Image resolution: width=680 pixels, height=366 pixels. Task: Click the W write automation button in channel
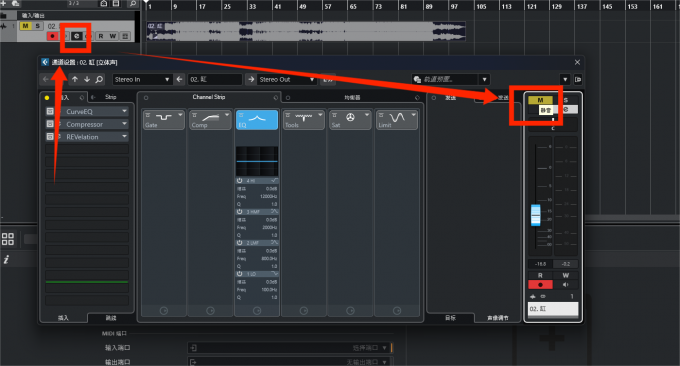pos(566,275)
